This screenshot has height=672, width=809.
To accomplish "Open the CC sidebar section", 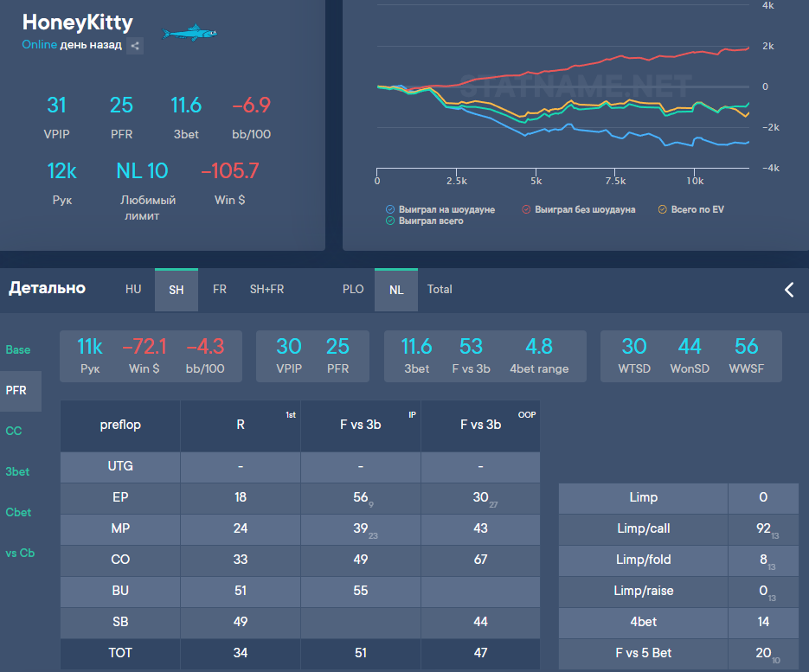I will [13, 431].
